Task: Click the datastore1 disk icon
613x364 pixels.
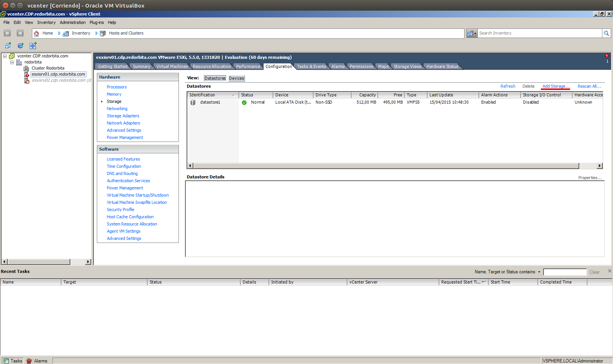Action: [x=193, y=102]
